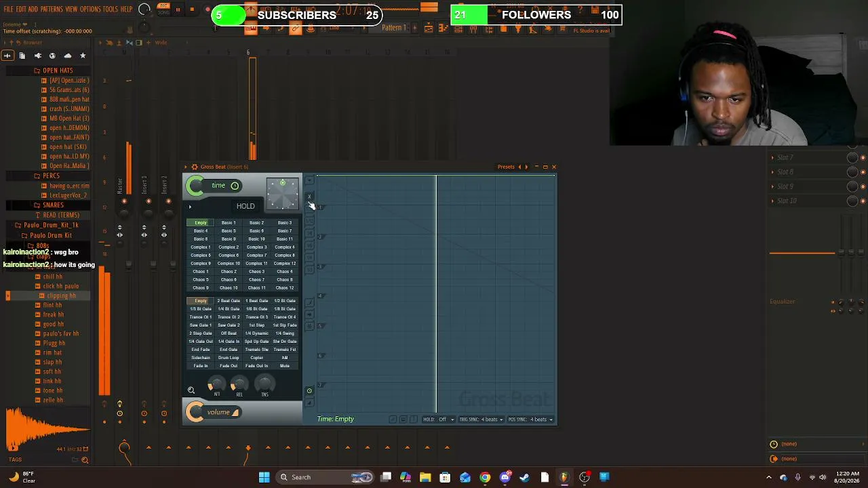Image resolution: width=868 pixels, height=488 pixels.
Task: Click the Stop transport button
Action: click(192, 9)
